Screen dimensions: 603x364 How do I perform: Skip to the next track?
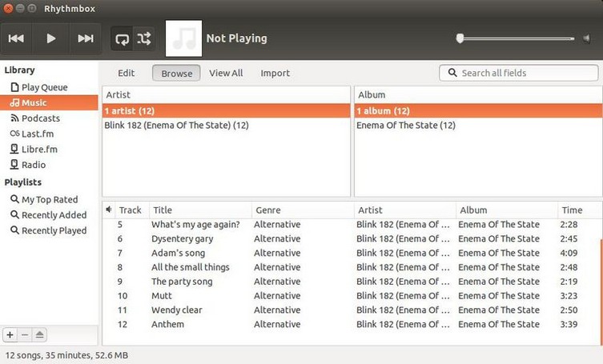tap(86, 38)
